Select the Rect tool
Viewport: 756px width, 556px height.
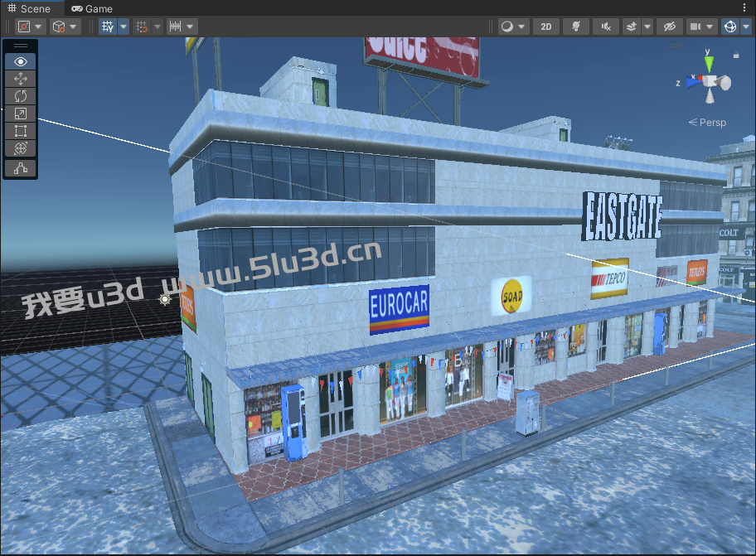(20, 131)
